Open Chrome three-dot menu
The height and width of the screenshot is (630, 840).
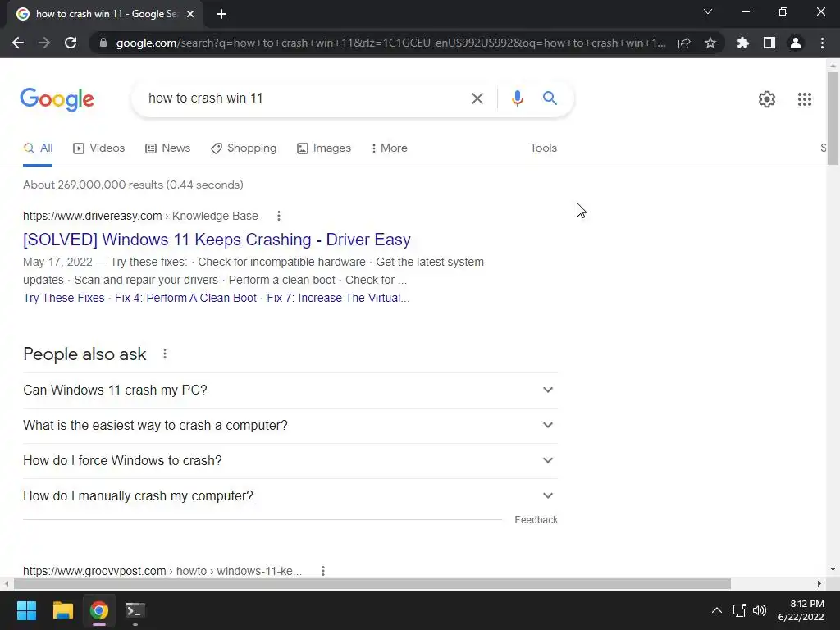tap(822, 43)
